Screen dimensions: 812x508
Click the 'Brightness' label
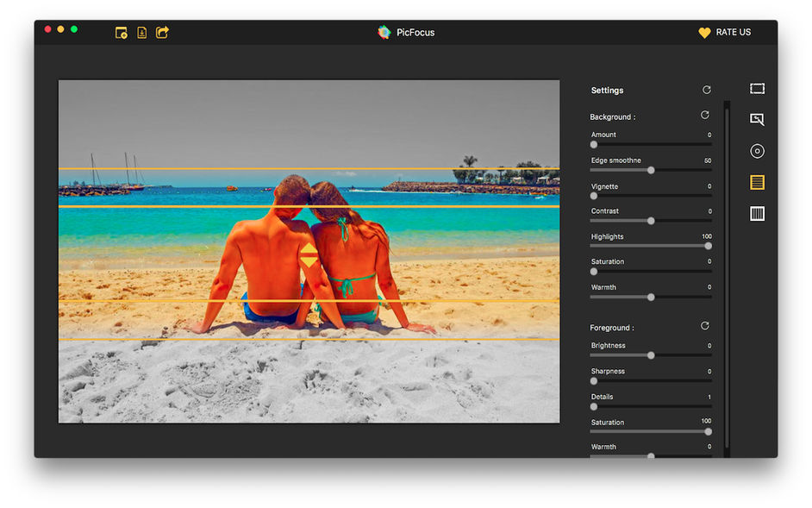[608, 345]
